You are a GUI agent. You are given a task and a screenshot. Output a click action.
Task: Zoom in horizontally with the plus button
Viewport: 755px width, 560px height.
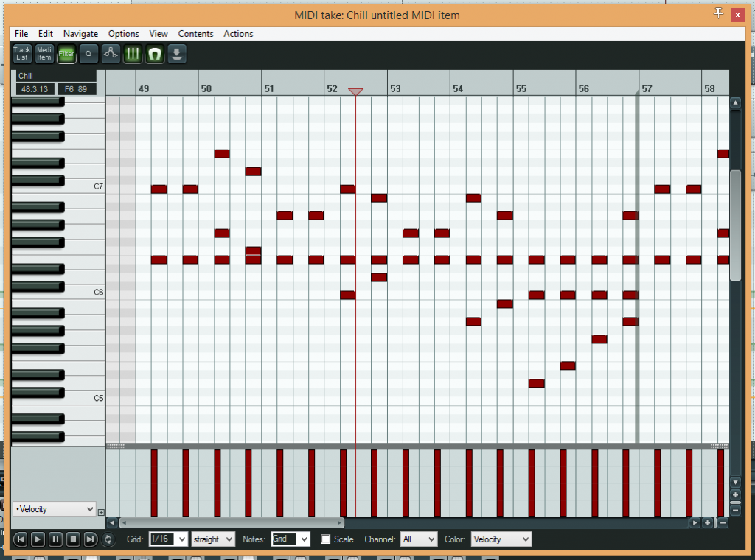(x=707, y=523)
